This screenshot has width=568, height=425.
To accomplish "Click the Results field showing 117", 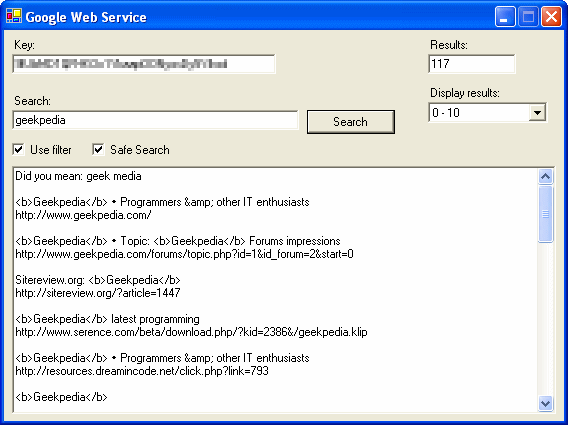I will click(x=472, y=64).
